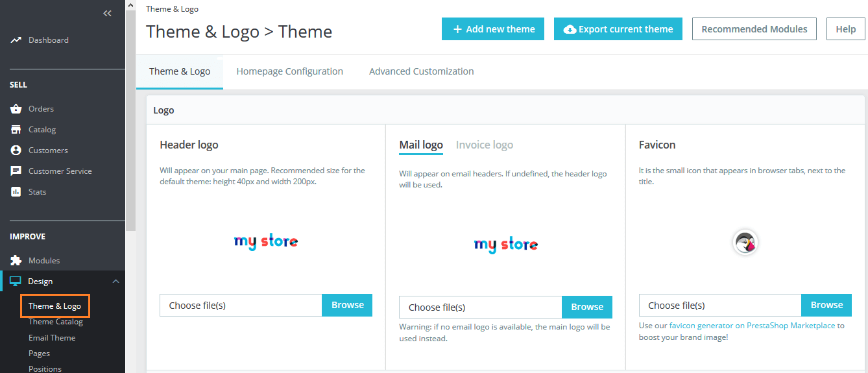Click the Orders basket icon
The width and height of the screenshot is (868, 373).
[16, 109]
